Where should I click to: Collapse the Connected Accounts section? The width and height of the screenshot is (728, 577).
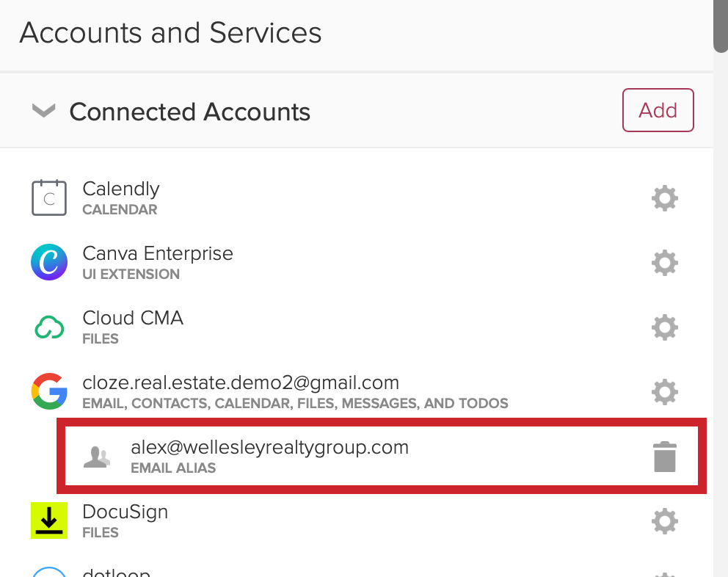pyautogui.click(x=43, y=111)
